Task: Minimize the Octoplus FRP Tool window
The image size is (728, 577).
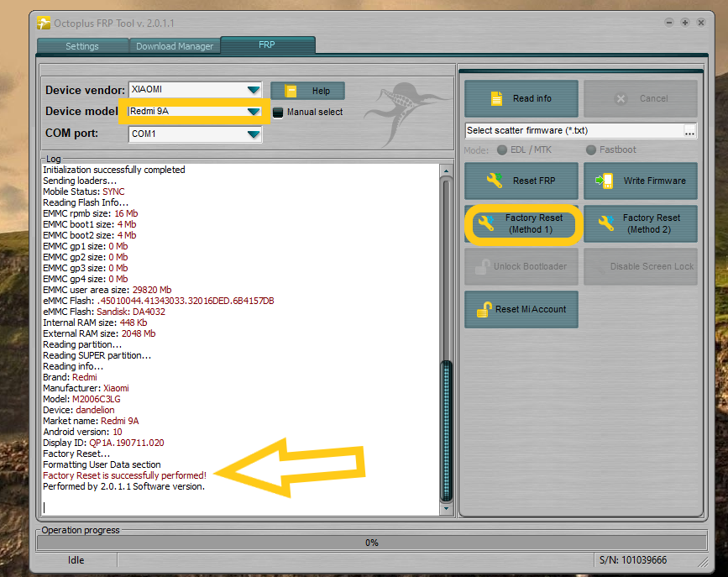Action: click(669, 23)
